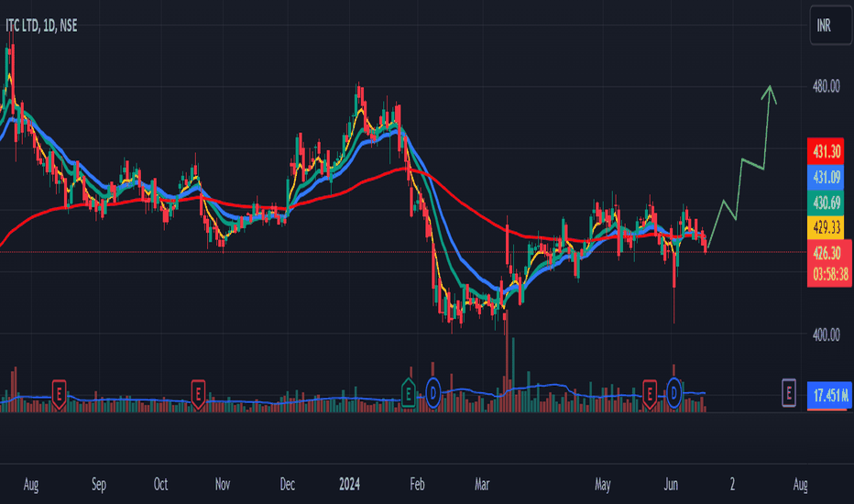Open the dividend D marker near Feb

(433, 393)
